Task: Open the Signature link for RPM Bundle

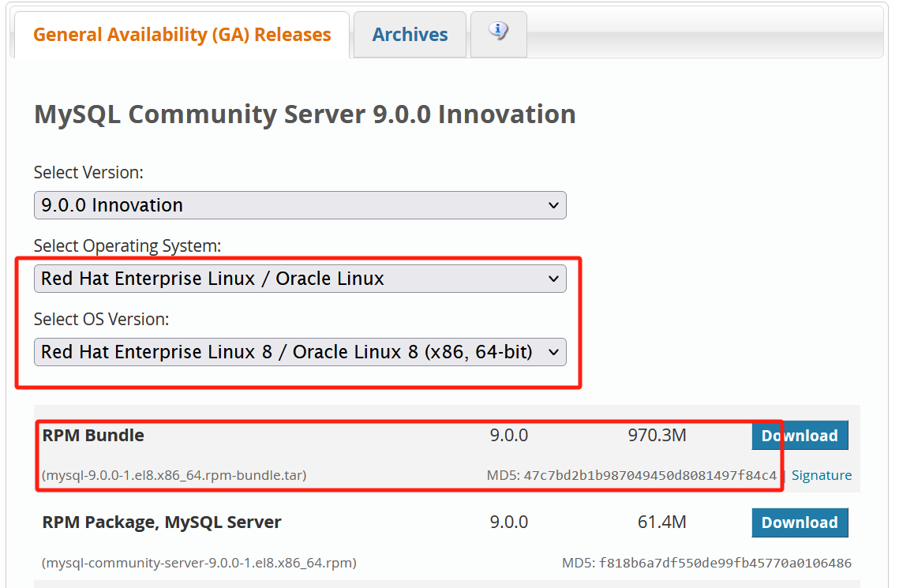Action: click(821, 475)
